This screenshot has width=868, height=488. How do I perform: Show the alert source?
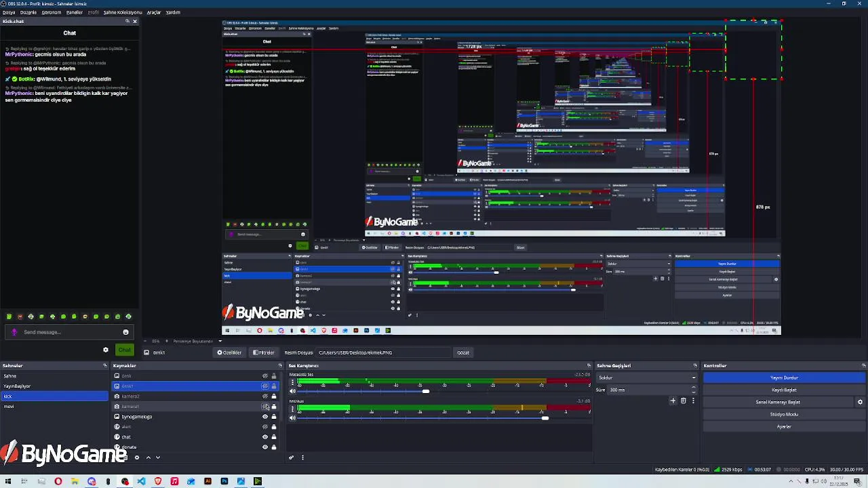coord(265,427)
